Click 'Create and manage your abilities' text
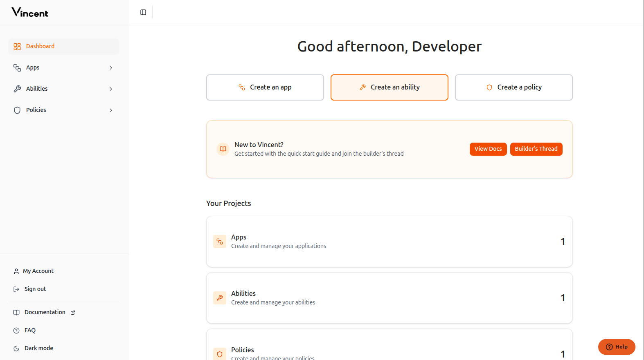The width and height of the screenshot is (644, 360). 273,303
